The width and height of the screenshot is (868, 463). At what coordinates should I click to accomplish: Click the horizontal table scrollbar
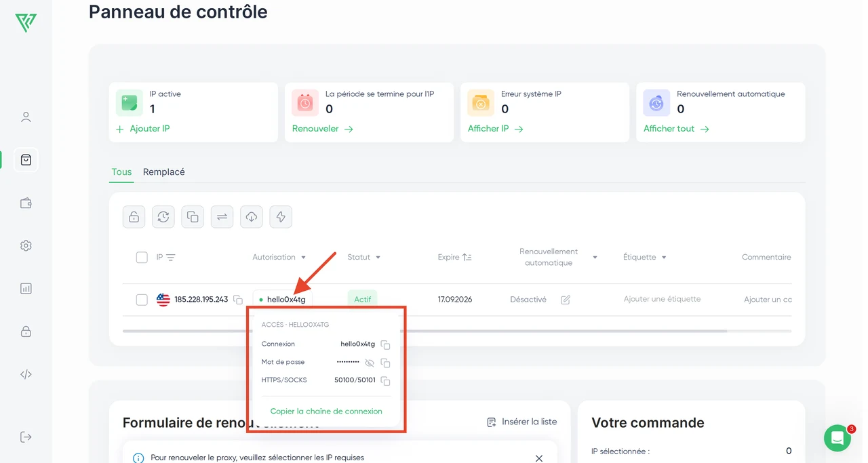coord(425,331)
